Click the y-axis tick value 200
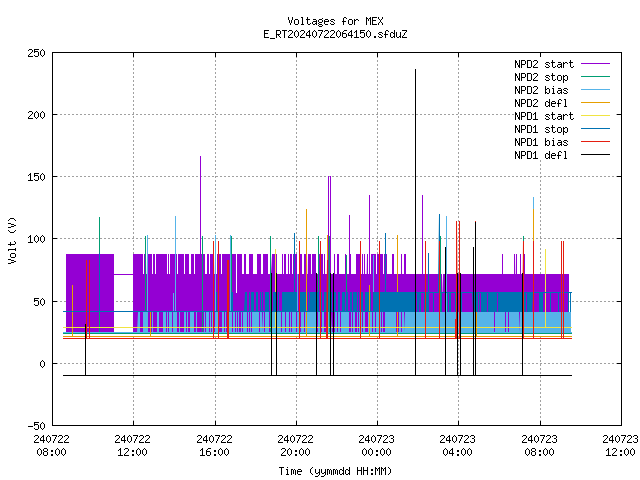Viewport: 640px width, 480px height. click(x=36, y=115)
